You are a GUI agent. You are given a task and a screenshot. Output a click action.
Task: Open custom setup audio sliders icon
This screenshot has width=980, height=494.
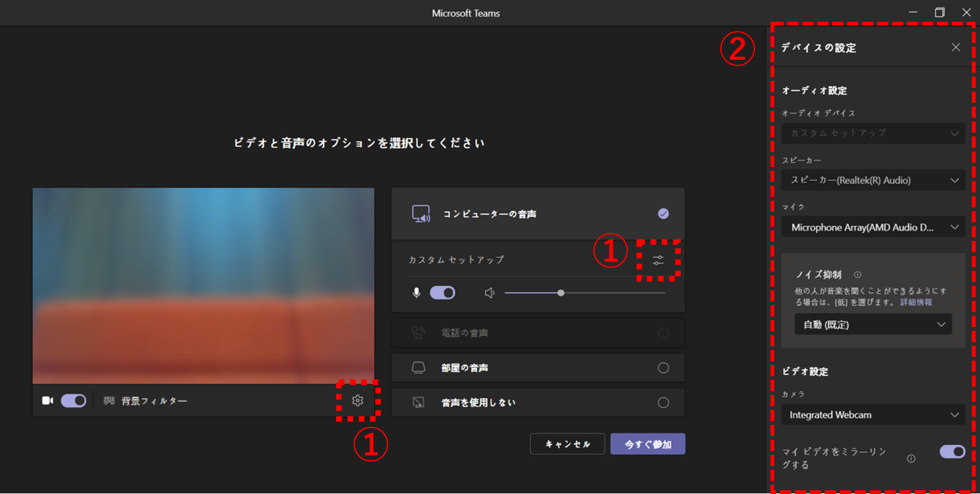[658, 260]
